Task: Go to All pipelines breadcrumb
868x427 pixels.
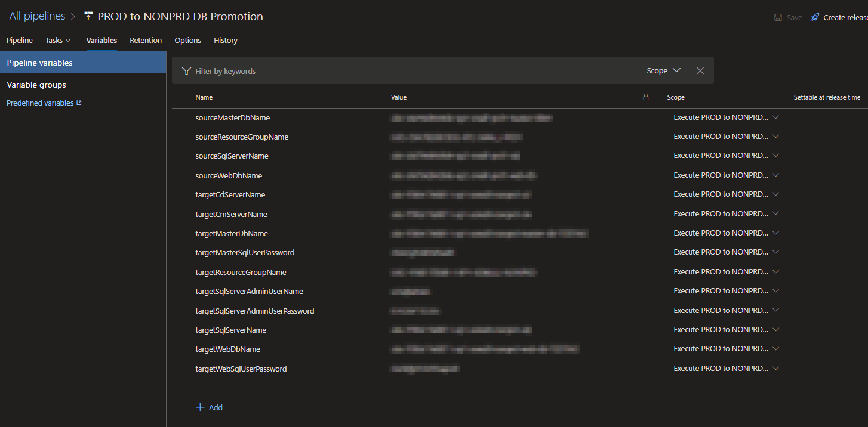Action: pos(37,16)
